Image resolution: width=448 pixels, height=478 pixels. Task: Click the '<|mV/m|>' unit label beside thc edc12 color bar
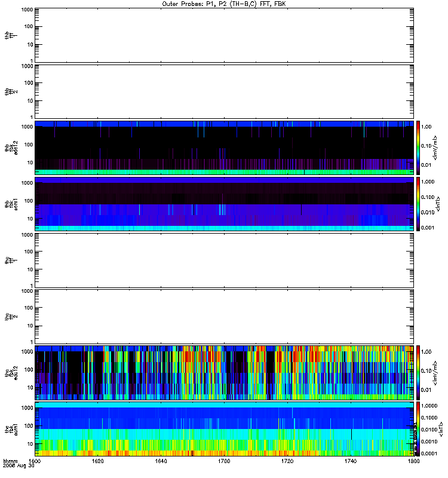coord(435,373)
